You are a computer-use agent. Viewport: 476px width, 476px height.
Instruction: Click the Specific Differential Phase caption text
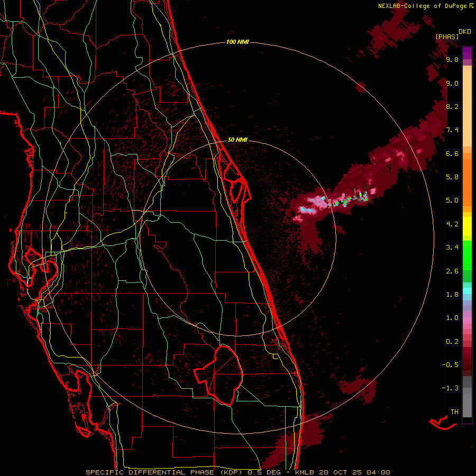(237, 472)
